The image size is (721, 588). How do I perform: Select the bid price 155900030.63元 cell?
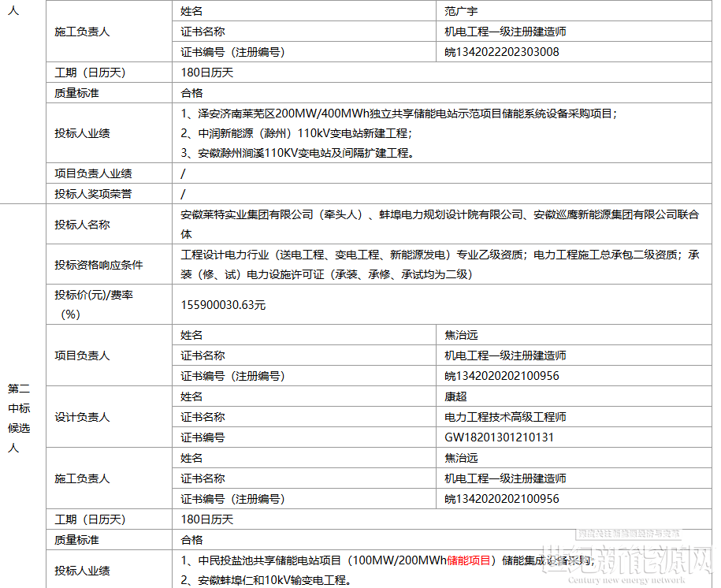pyautogui.click(x=224, y=305)
